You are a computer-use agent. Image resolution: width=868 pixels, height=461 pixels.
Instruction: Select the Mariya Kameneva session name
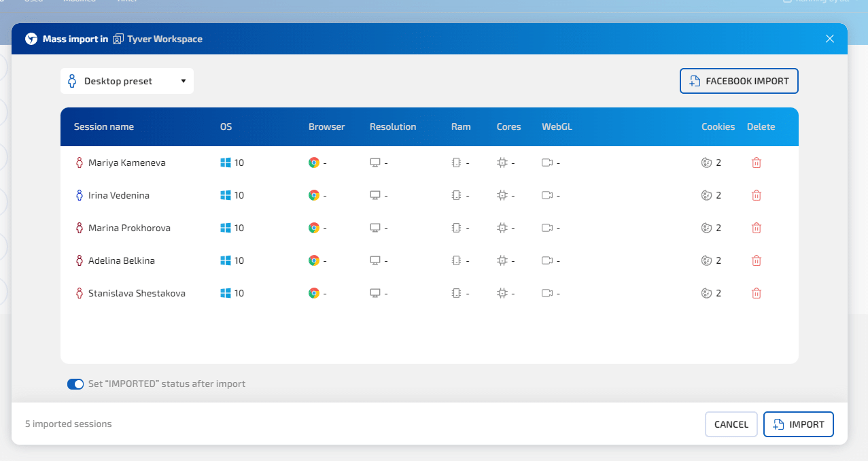click(127, 163)
